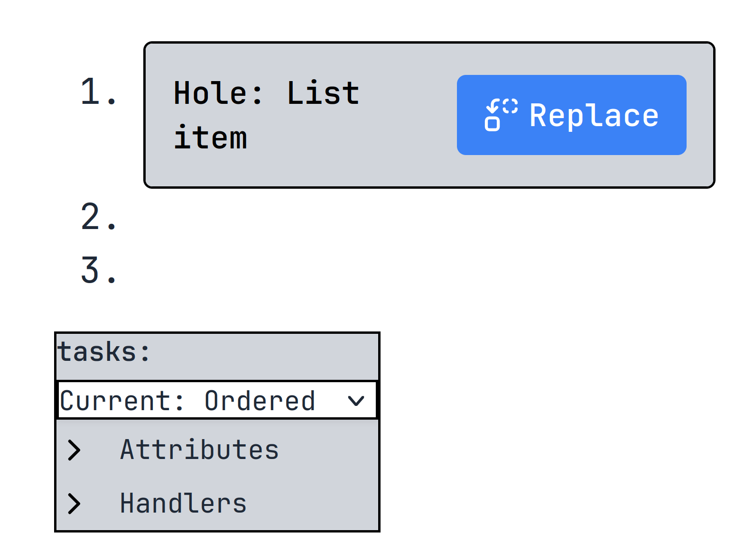Expand the Attributes section
Screen dimensions: 744x560
(x=199, y=450)
